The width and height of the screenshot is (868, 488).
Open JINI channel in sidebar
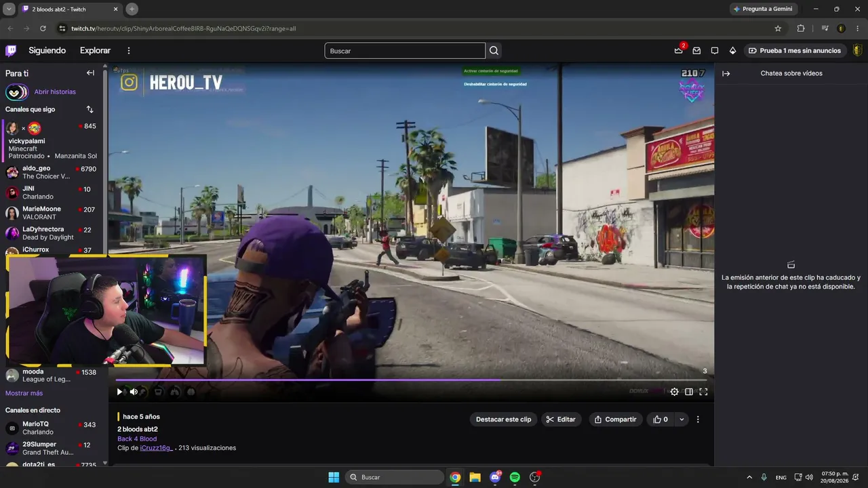point(52,192)
